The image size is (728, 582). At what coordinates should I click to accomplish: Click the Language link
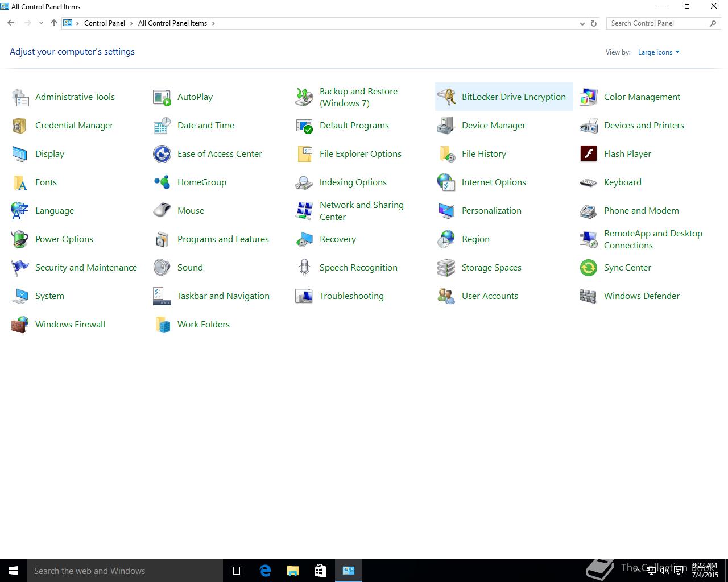[55, 211]
